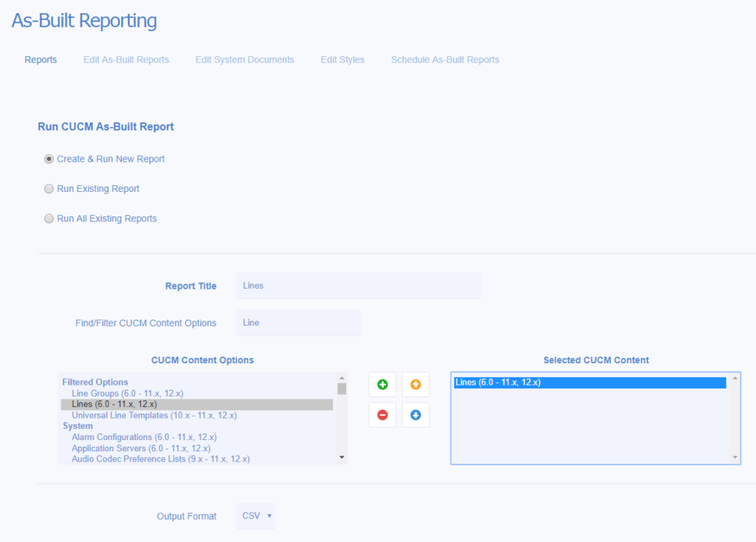This screenshot has height=542, width=756.
Task: Click CUCM Content Options scroll up arrow
Action: tap(342, 378)
